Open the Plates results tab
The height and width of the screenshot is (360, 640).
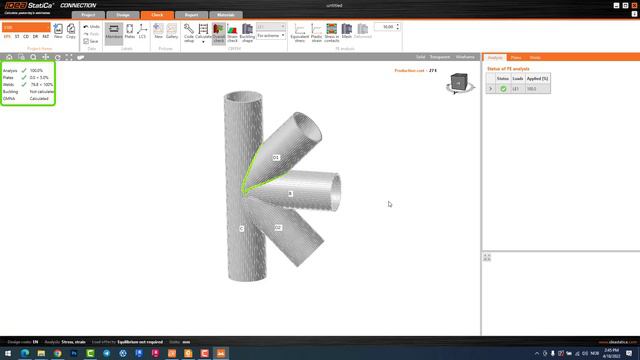tap(516, 58)
